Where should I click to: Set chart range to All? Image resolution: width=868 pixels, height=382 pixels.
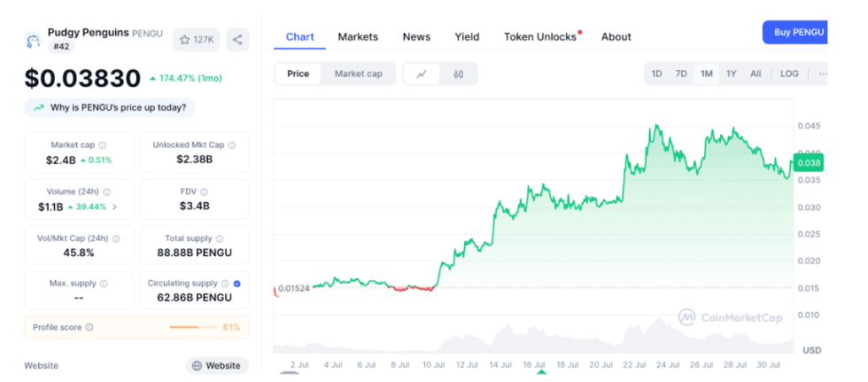coord(756,74)
